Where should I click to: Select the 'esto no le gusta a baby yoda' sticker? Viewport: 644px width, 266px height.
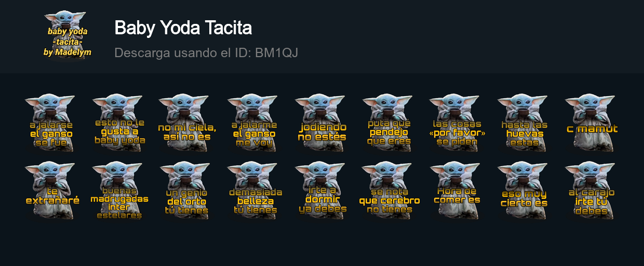tap(118, 123)
